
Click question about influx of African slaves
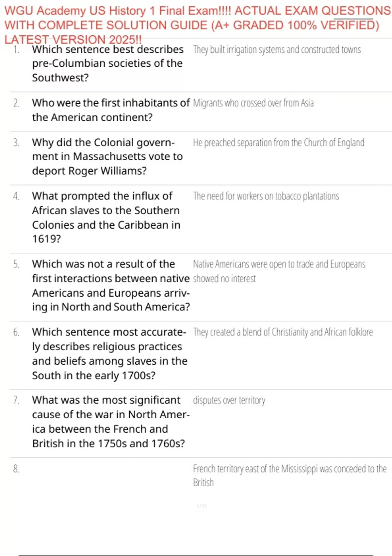106,217
